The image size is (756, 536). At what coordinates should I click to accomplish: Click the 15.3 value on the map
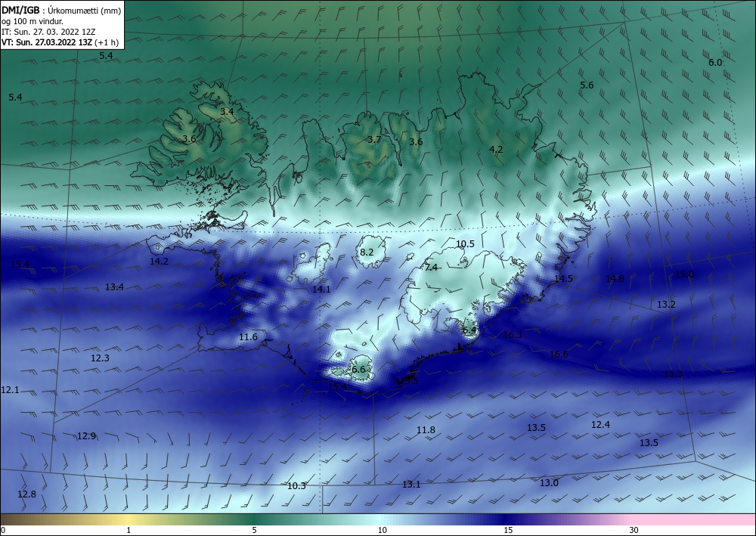674,374
